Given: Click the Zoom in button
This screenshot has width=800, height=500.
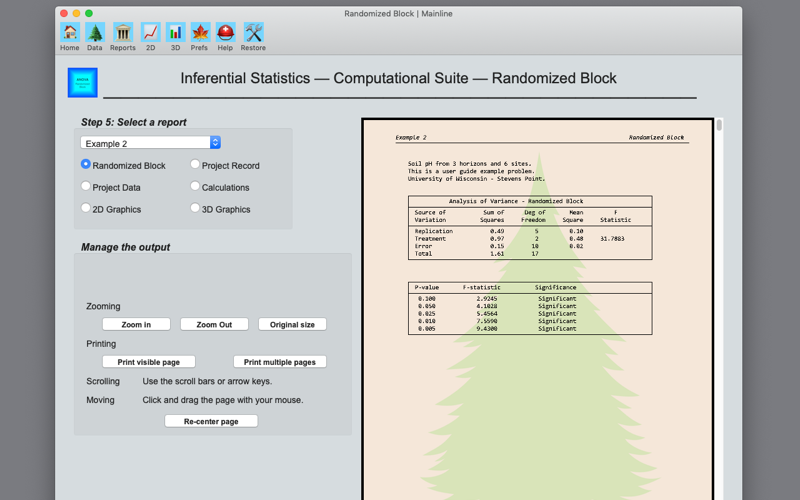Looking at the screenshot, I should pos(136,324).
